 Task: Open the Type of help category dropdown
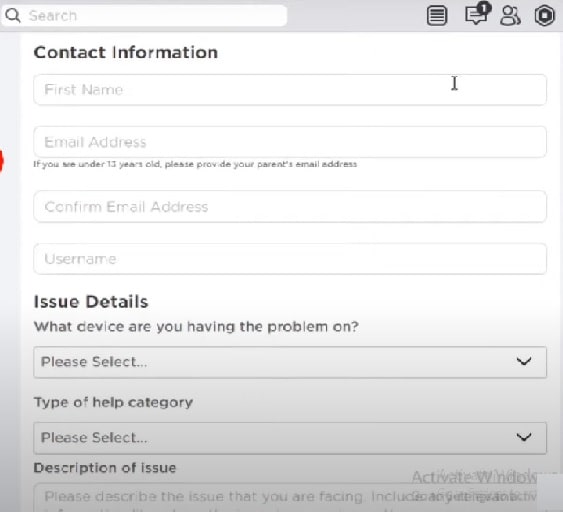(290, 438)
